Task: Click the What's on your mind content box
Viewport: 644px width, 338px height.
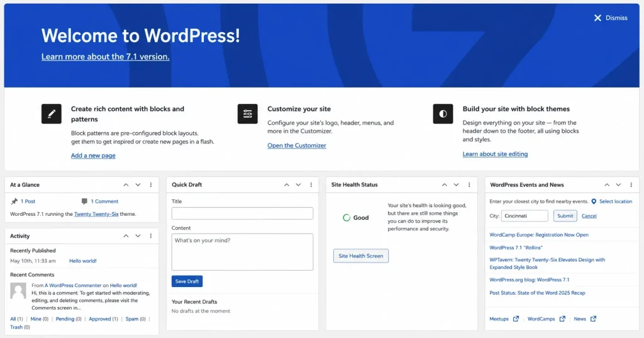Action: coord(242,252)
